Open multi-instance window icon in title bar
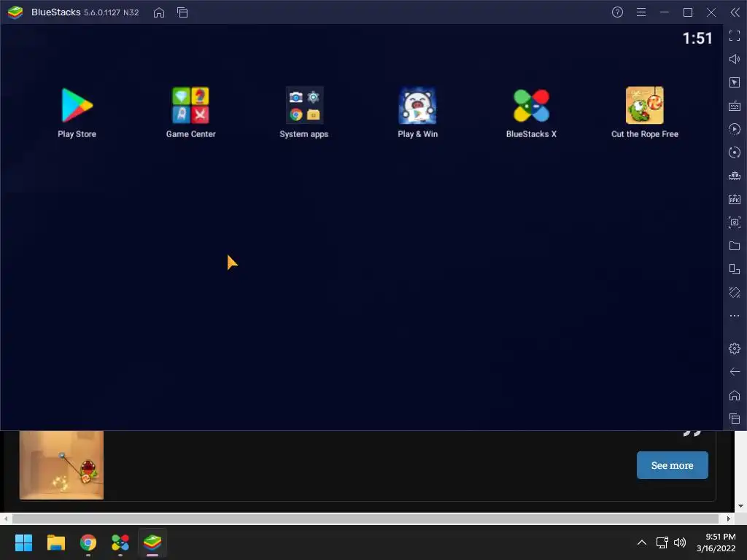Screen dimensions: 747x560 (182, 12)
